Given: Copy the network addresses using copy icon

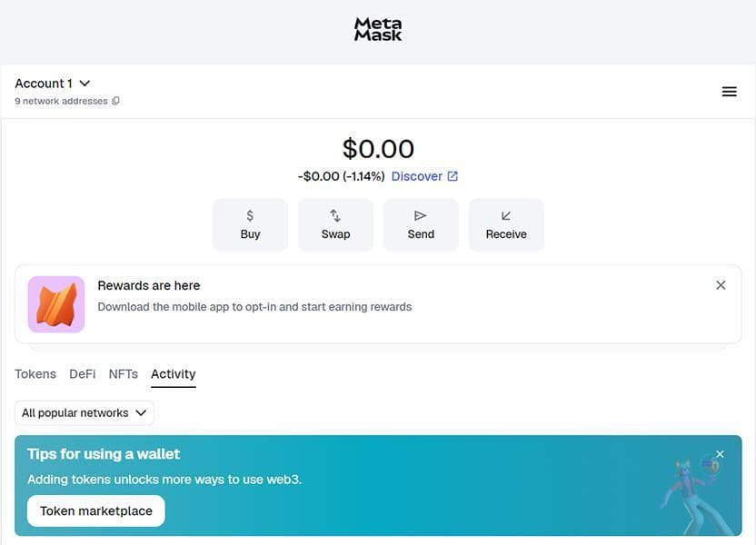Looking at the screenshot, I should click(x=115, y=101).
